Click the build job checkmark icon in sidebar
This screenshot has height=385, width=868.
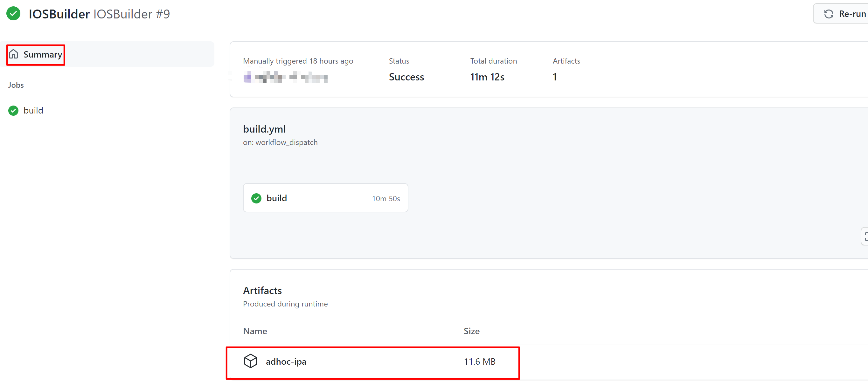tap(13, 110)
